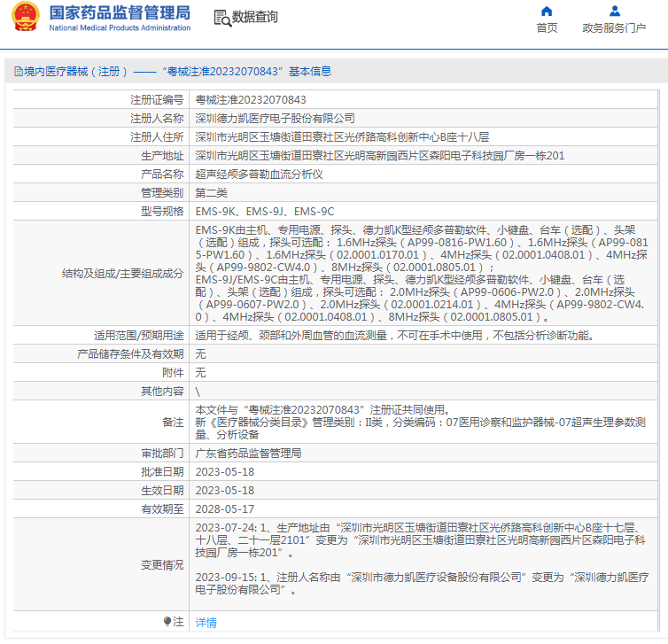This screenshot has height=644, width=668.
Task: Click the 管理类别 label
Action: (x=162, y=193)
